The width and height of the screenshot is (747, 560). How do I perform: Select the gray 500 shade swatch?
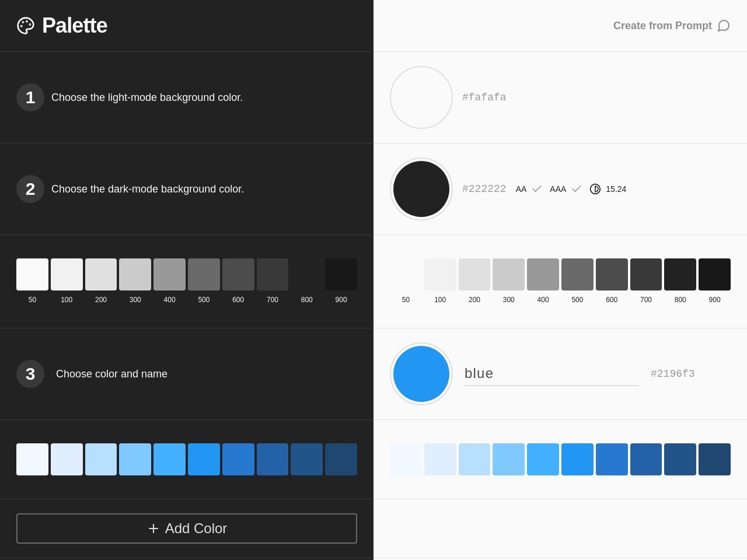pos(204,274)
